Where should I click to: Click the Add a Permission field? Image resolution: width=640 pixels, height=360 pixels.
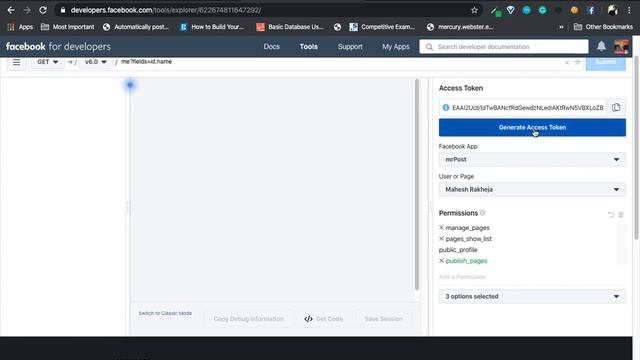462,277
